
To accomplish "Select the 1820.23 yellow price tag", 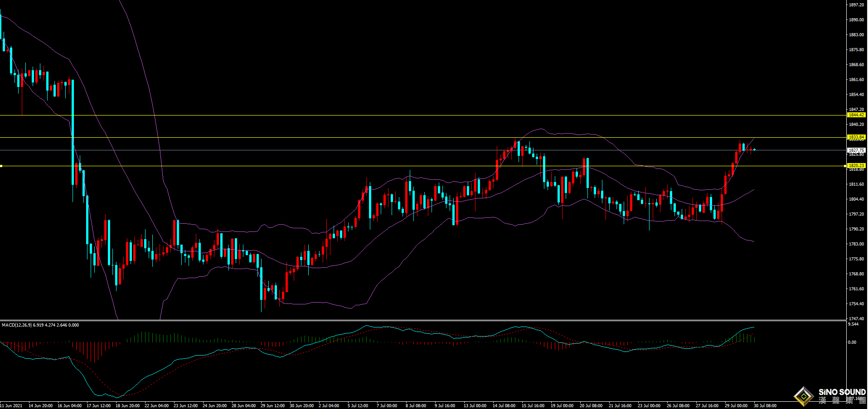I will [x=856, y=166].
